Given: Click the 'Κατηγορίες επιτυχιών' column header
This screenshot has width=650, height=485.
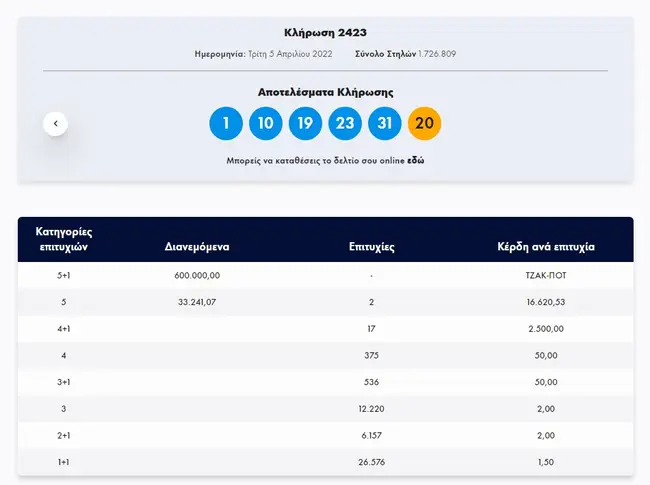Looking at the screenshot, I should tap(65, 240).
